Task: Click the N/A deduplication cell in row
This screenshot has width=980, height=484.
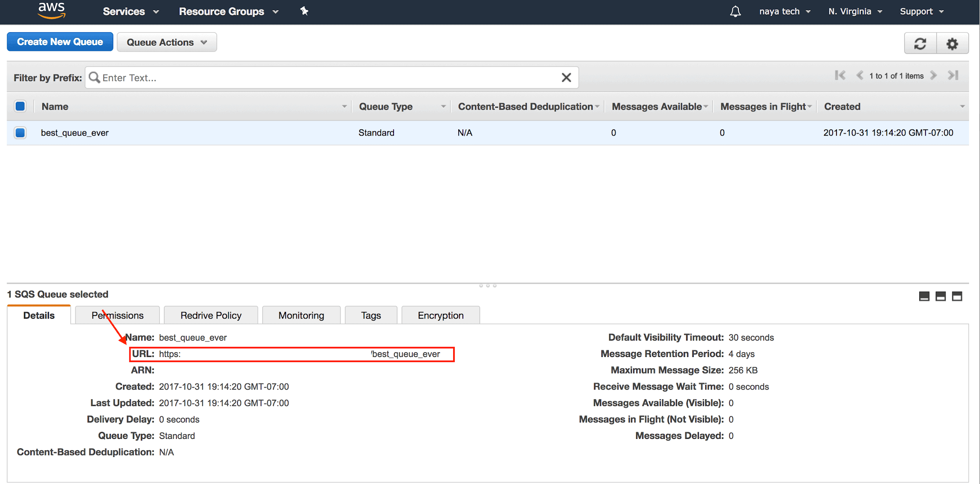Action: click(x=465, y=133)
